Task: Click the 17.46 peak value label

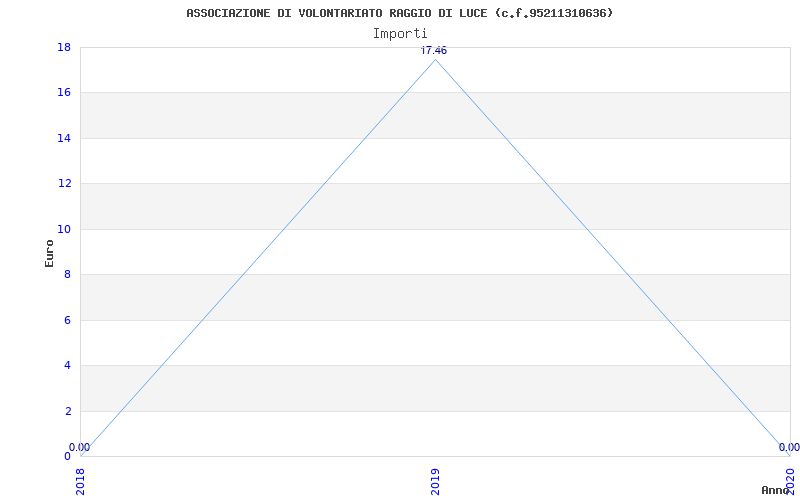Action: pyautogui.click(x=434, y=50)
